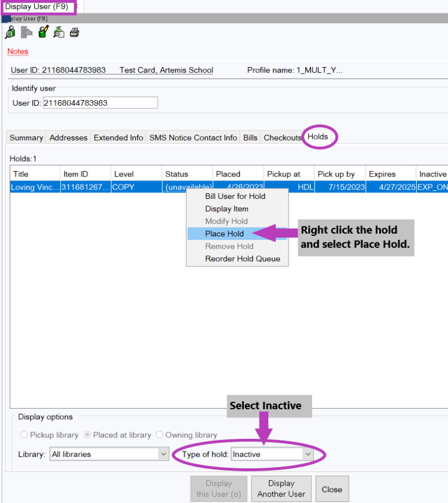448x503 pixels.
Task: Click the user search helper icon
Action: [10, 33]
